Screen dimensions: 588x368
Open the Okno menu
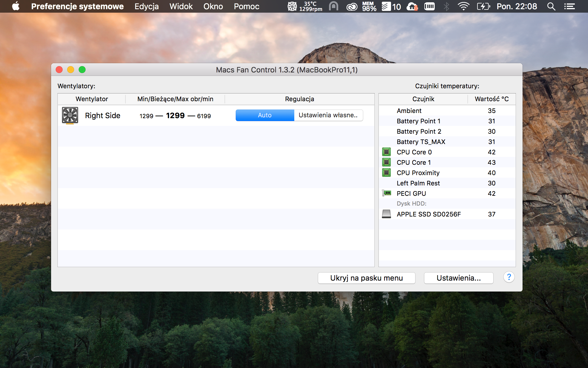(x=213, y=6)
